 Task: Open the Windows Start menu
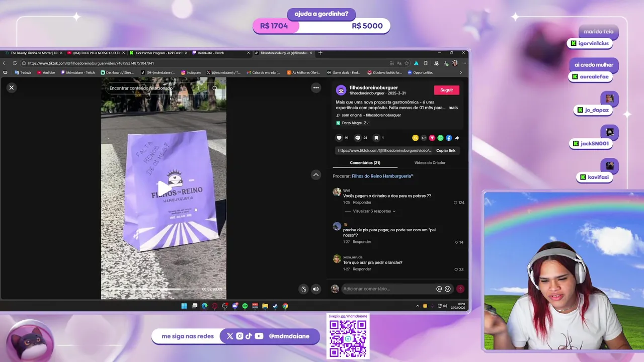point(184,306)
